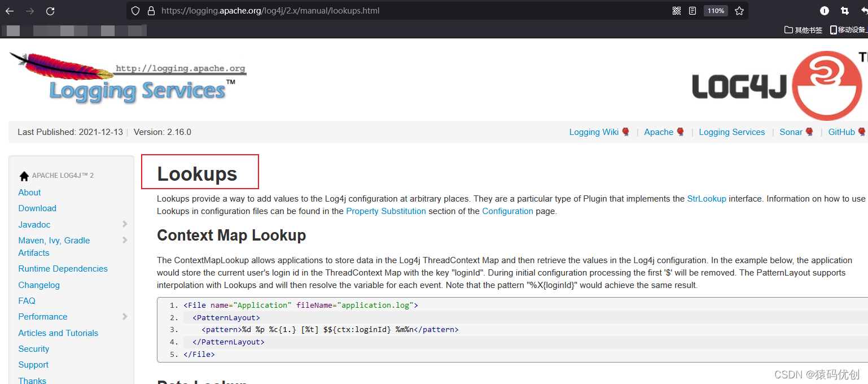Select the Security sidebar item

tap(34, 349)
